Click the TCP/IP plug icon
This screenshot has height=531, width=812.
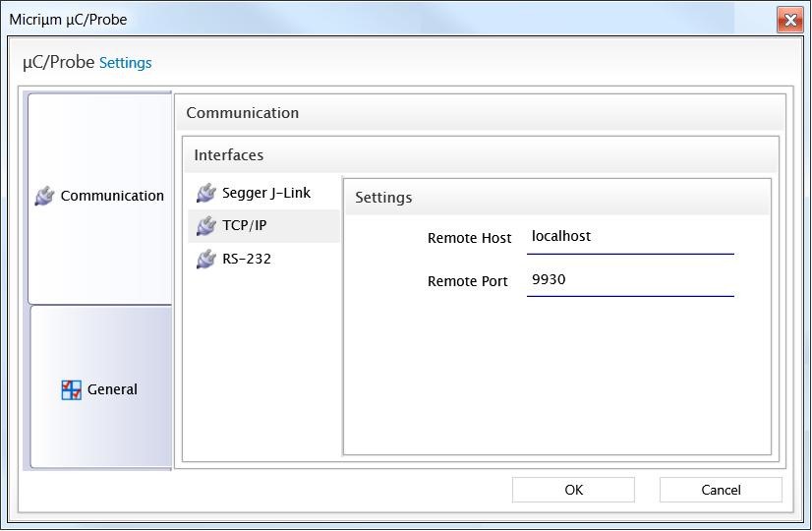(206, 226)
